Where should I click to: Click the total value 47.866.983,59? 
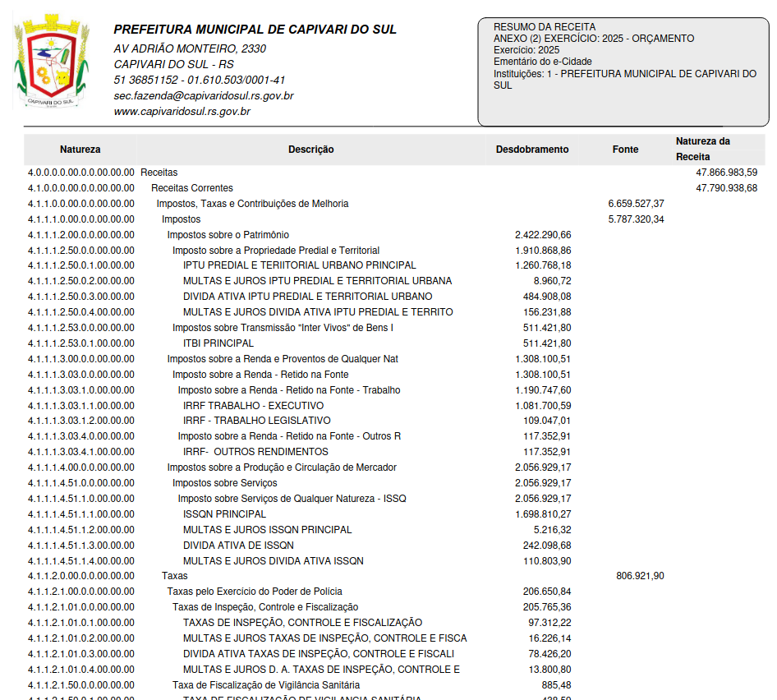pyautogui.click(x=726, y=173)
